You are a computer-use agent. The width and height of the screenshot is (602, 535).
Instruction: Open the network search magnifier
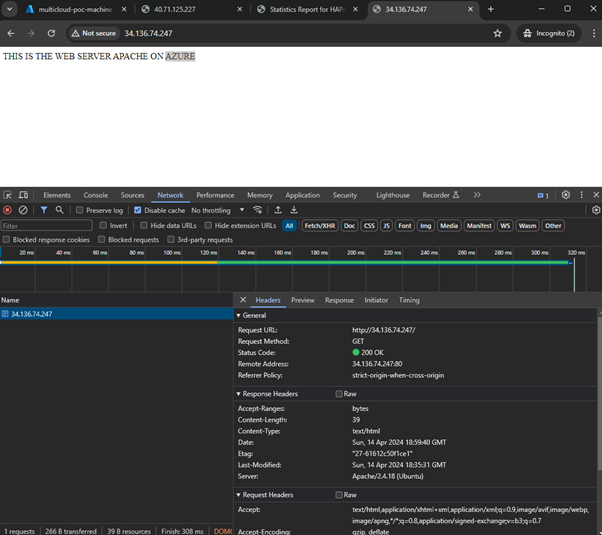click(x=59, y=210)
